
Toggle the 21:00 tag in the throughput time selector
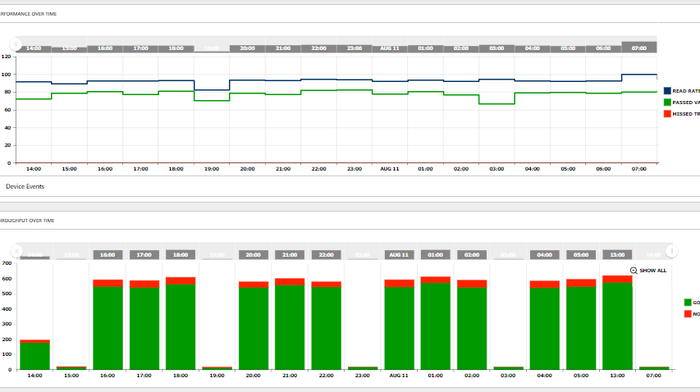(x=290, y=254)
